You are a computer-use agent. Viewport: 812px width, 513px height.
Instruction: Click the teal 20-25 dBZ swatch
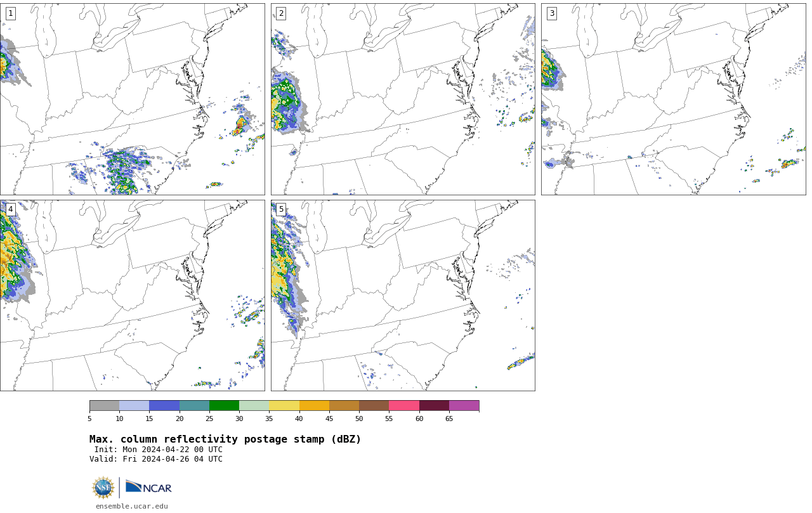click(x=194, y=406)
